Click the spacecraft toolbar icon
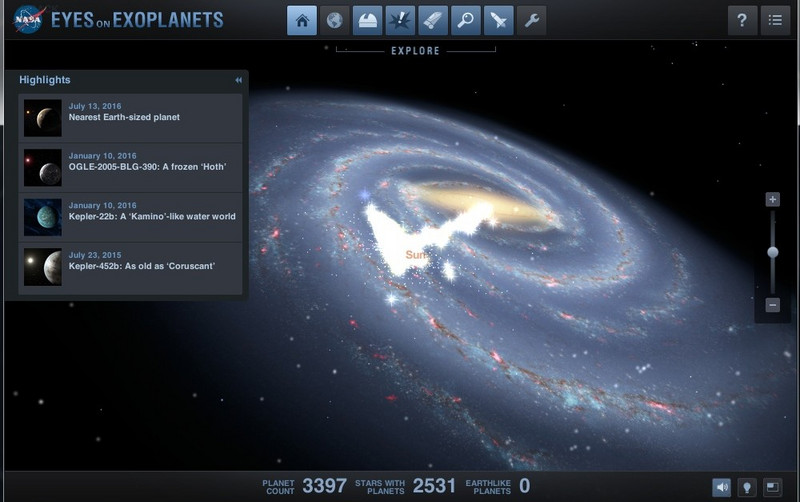Image resolution: width=800 pixels, height=502 pixels. (x=498, y=20)
